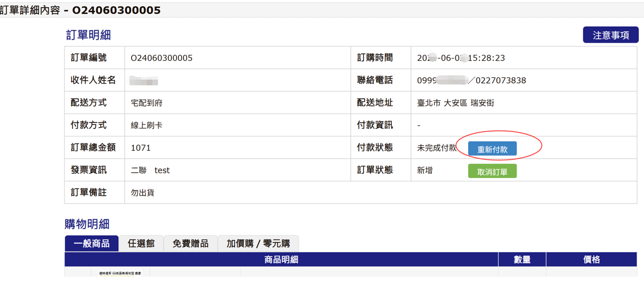
Task: Click the order note text 勿出貨
Action: (142, 193)
